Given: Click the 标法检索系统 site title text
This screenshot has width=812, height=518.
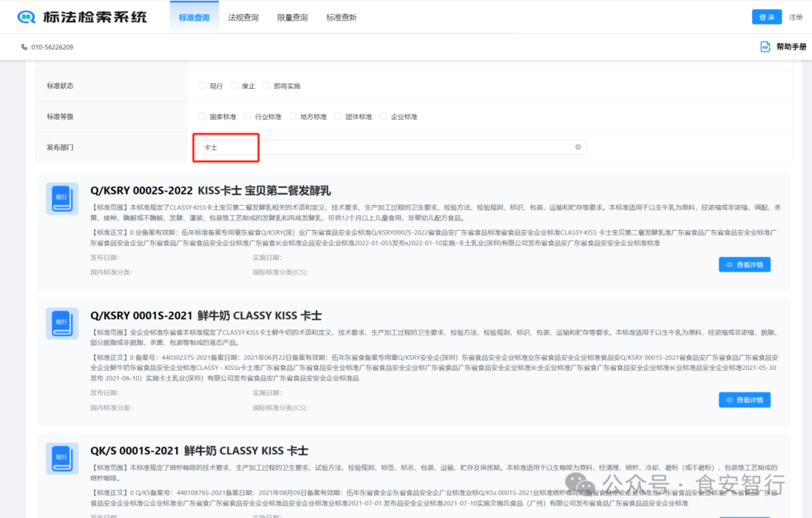Looking at the screenshot, I should [95, 17].
